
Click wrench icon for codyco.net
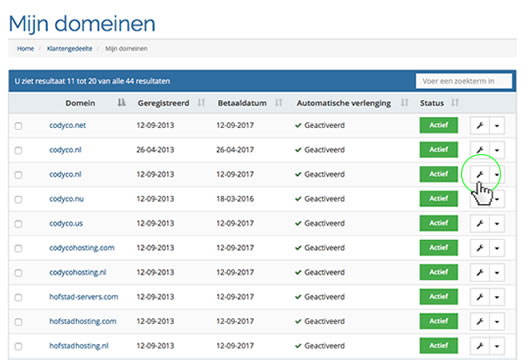click(x=479, y=126)
